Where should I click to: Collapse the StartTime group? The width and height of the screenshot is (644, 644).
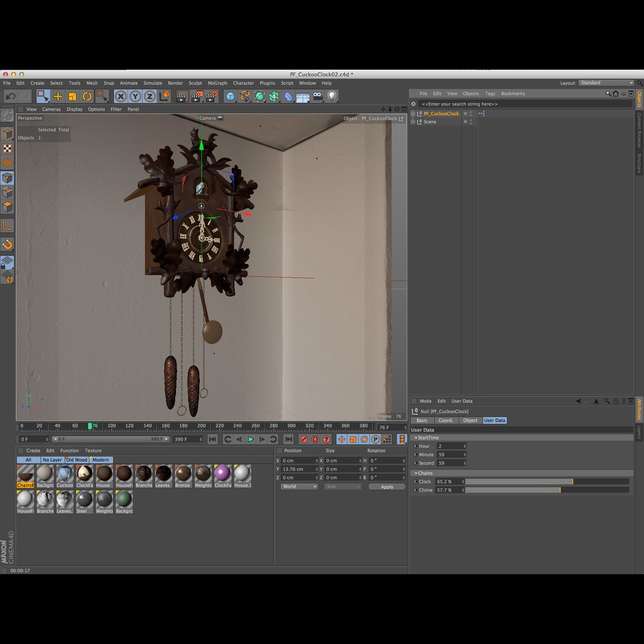pos(416,438)
